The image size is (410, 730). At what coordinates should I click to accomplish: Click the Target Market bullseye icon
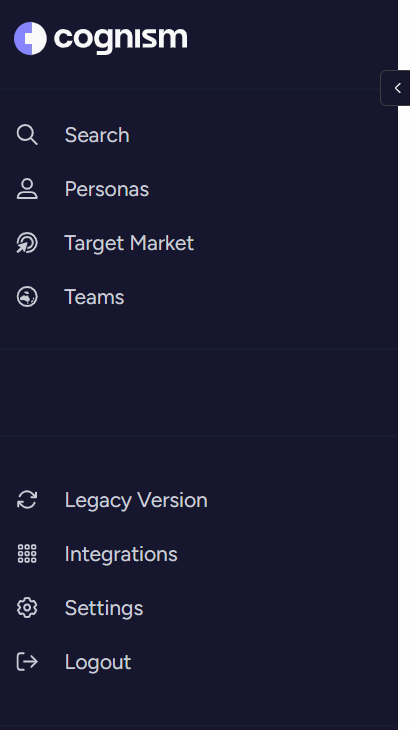click(27, 243)
